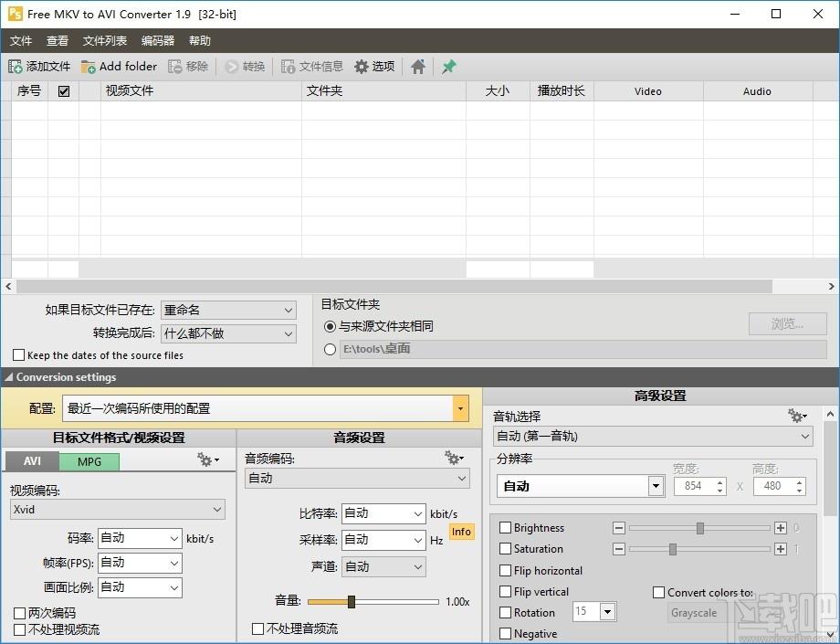The image size is (840, 644).
Task: Click the 音量 volume slider
Action: pyautogui.click(x=373, y=602)
